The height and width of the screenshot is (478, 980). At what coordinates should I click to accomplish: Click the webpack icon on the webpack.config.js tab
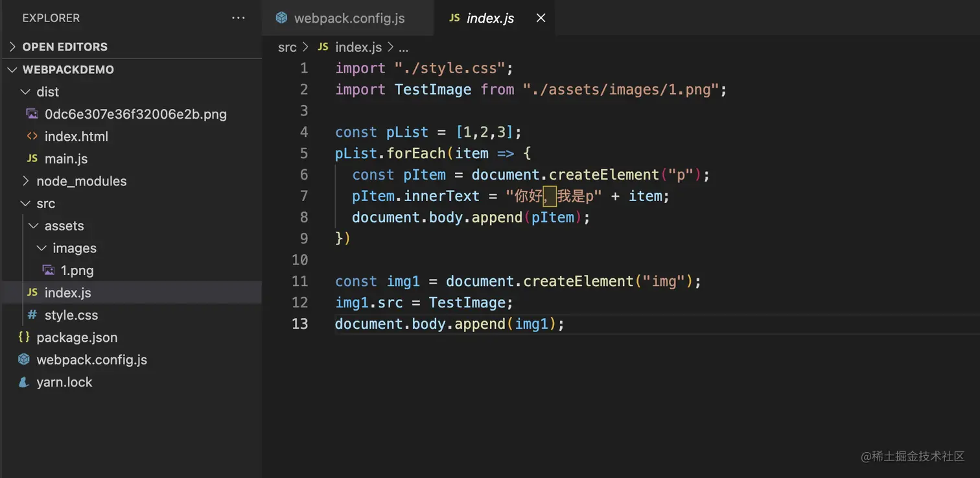(x=281, y=18)
